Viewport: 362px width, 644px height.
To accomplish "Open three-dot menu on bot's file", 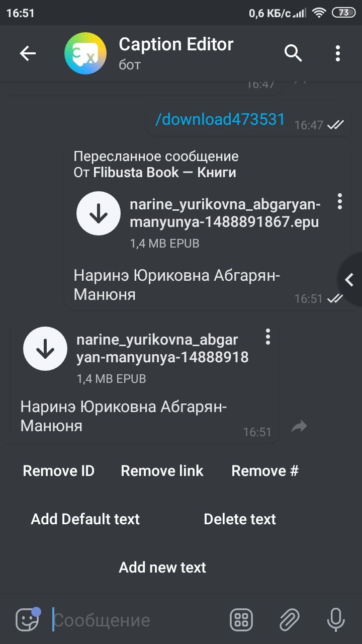I will 268,337.
